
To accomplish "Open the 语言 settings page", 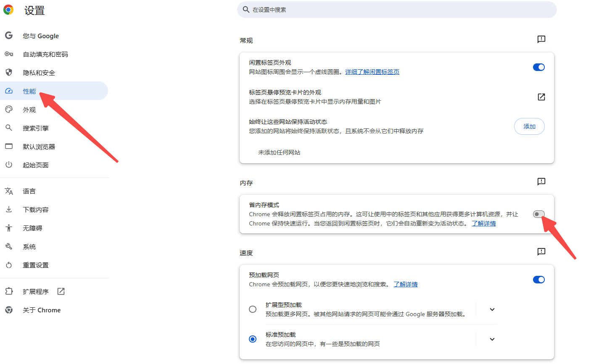I will [54, 191].
